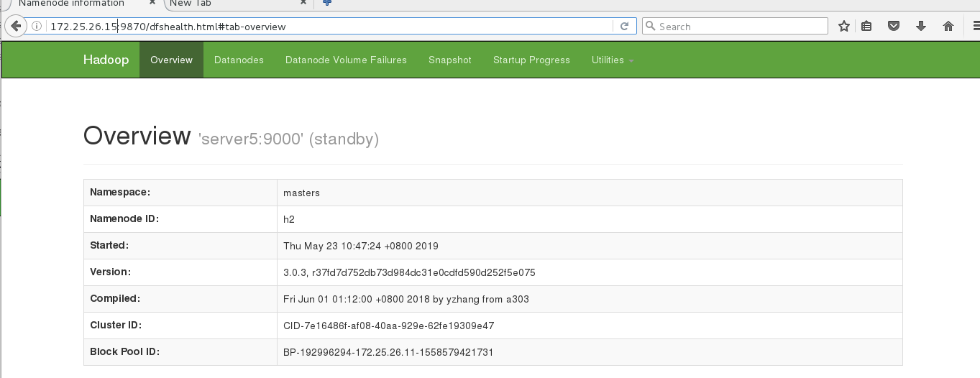Open a new tab with plus icon
This screenshot has width=980, height=378.
(x=327, y=4)
